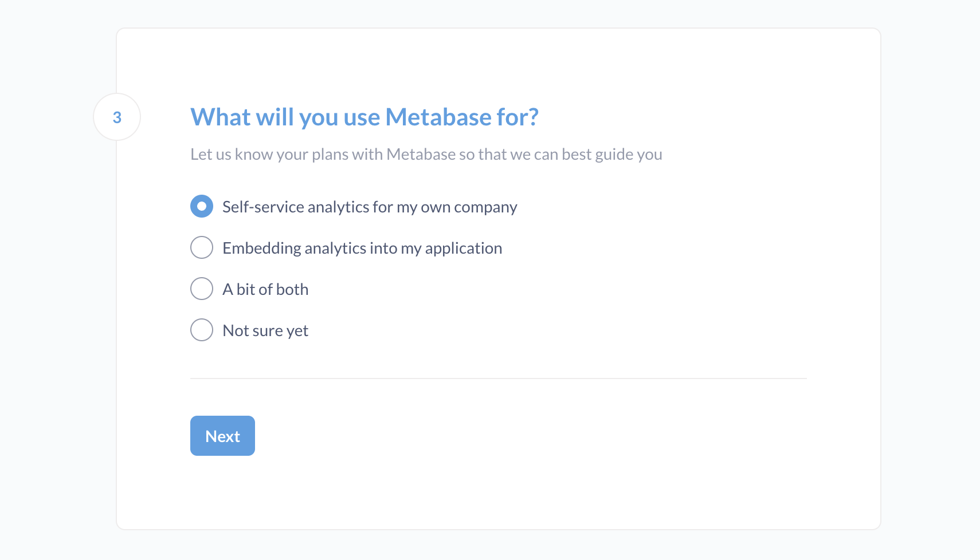Click the radio circle beside "A bit of both"

click(202, 289)
